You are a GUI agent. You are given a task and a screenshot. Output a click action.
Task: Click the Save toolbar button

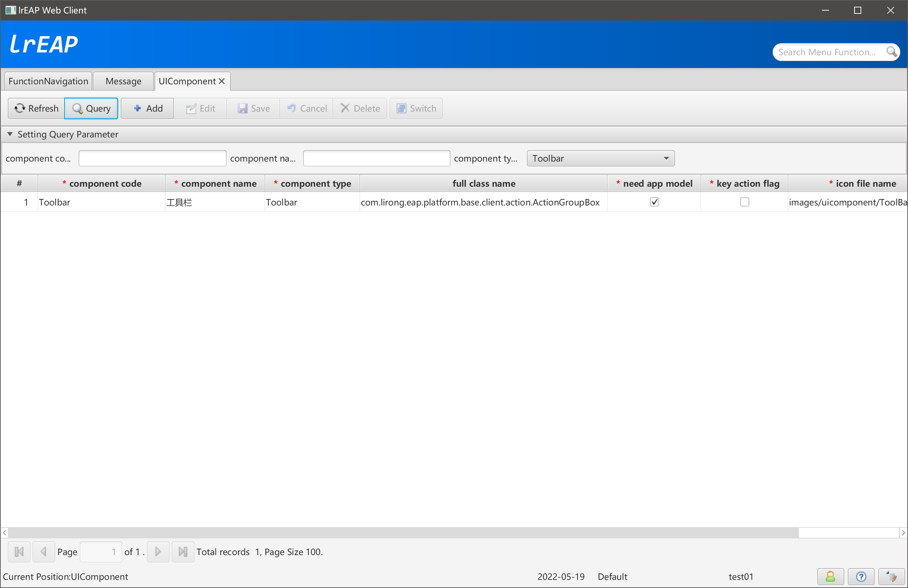[253, 108]
